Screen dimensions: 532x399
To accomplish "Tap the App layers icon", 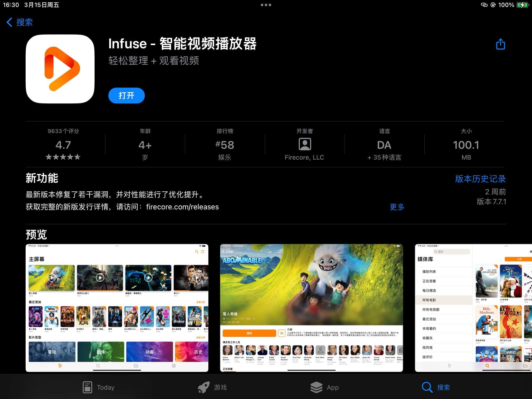I will coord(316,387).
